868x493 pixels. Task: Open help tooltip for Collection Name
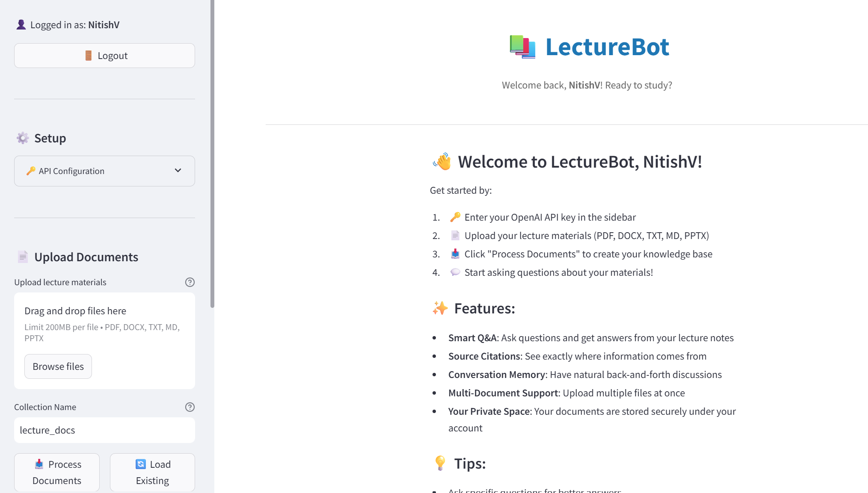(190, 407)
